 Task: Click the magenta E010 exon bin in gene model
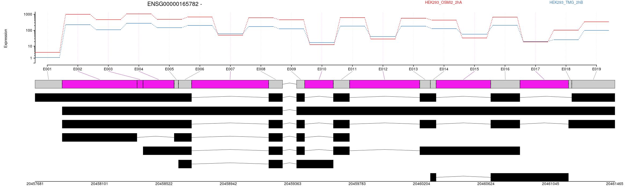319,84
